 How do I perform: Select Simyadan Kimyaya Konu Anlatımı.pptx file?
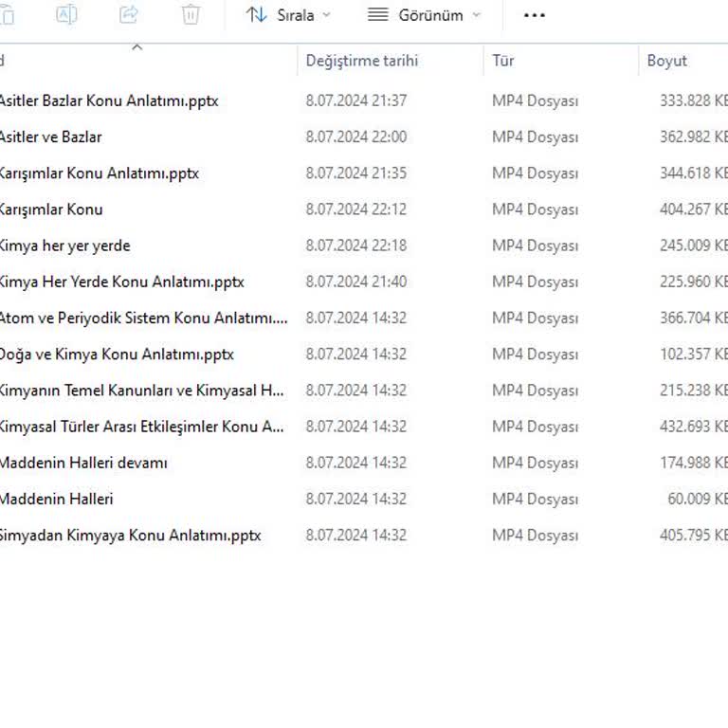pos(129,536)
